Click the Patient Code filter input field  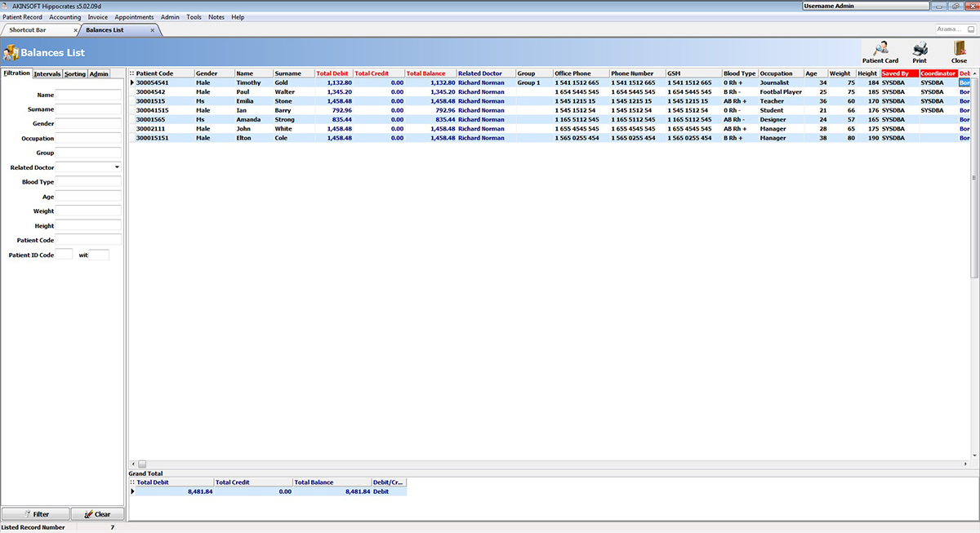[x=88, y=241]
